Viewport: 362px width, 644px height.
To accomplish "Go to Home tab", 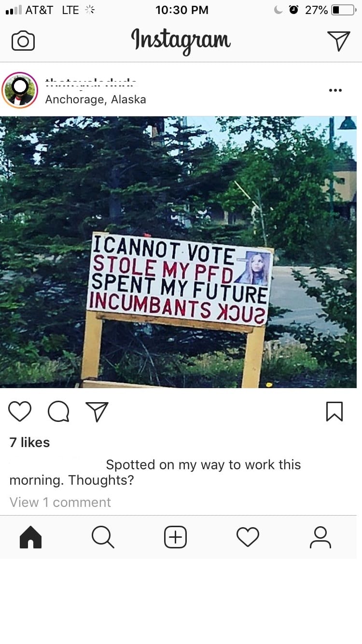I will [30, 537].
